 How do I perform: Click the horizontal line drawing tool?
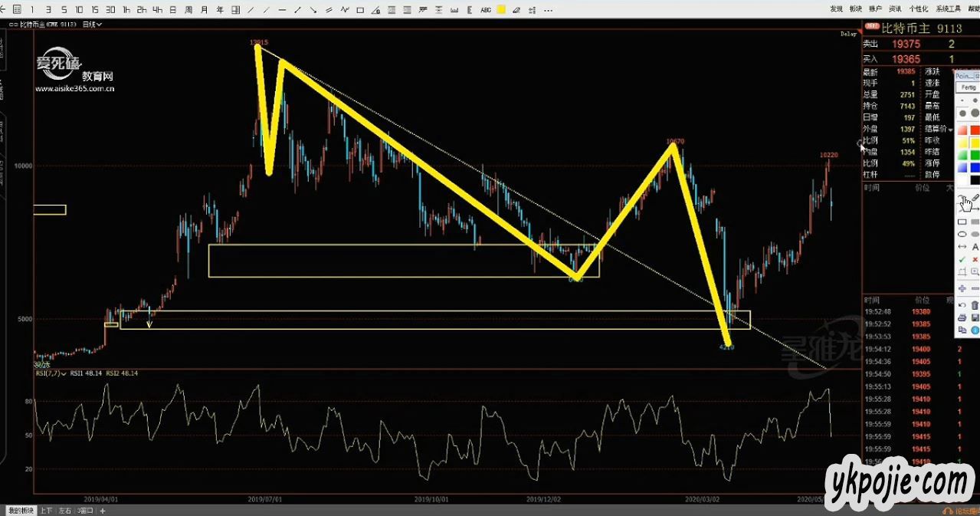tap(284, 10)
